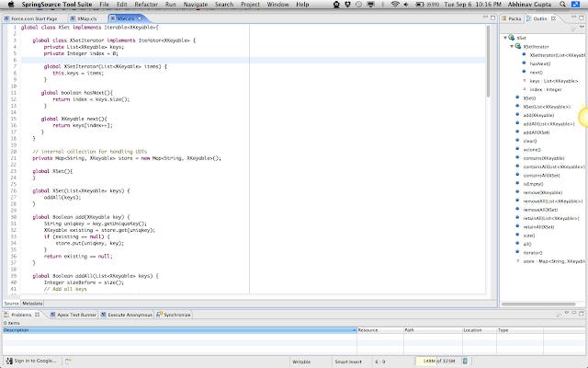Click the Spotlight search magnifier icon
This screenshot has width=588, height=368.
coord(562,5)
